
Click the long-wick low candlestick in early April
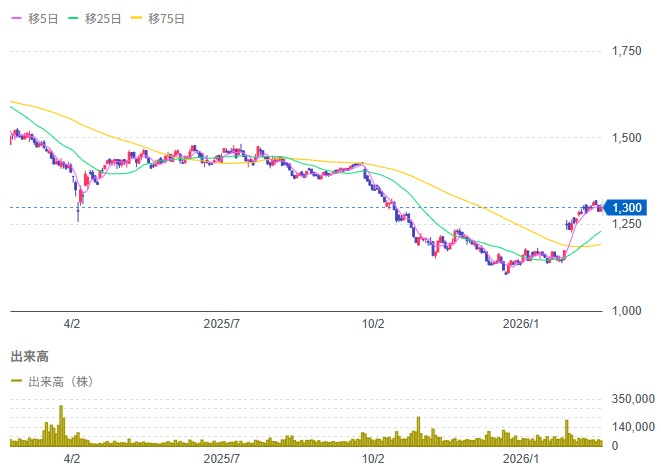pyautogui.click(x=79, y=212)
